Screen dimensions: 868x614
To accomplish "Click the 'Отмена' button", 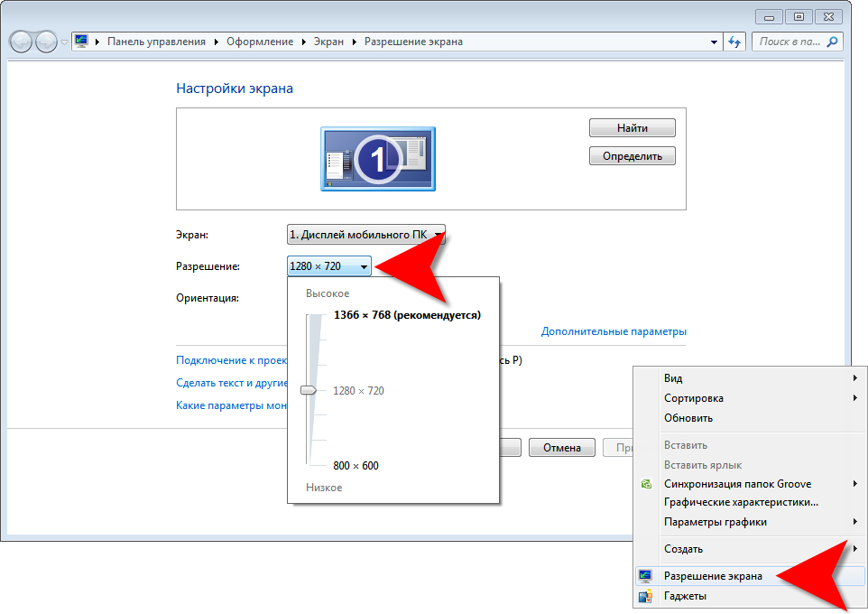I will [x=562, y=448].
